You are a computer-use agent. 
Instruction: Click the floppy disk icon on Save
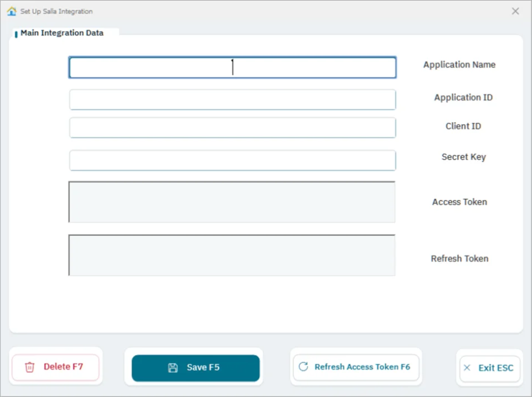173,368
